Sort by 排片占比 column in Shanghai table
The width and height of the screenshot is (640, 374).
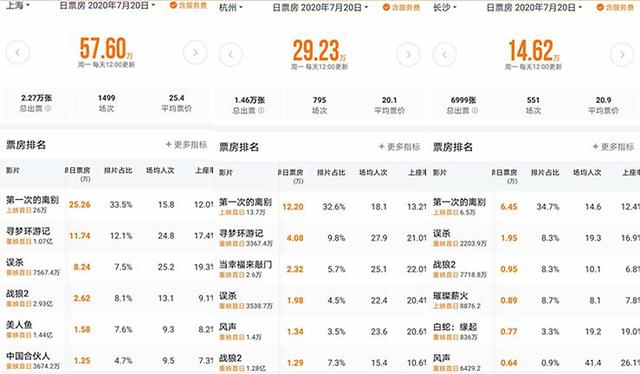point(118,170)
